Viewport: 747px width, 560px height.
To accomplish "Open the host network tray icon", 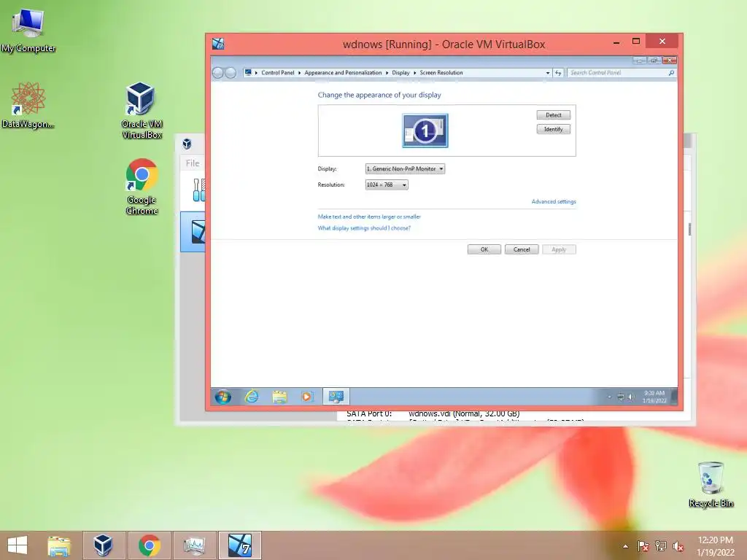I will tap(661, 546).
